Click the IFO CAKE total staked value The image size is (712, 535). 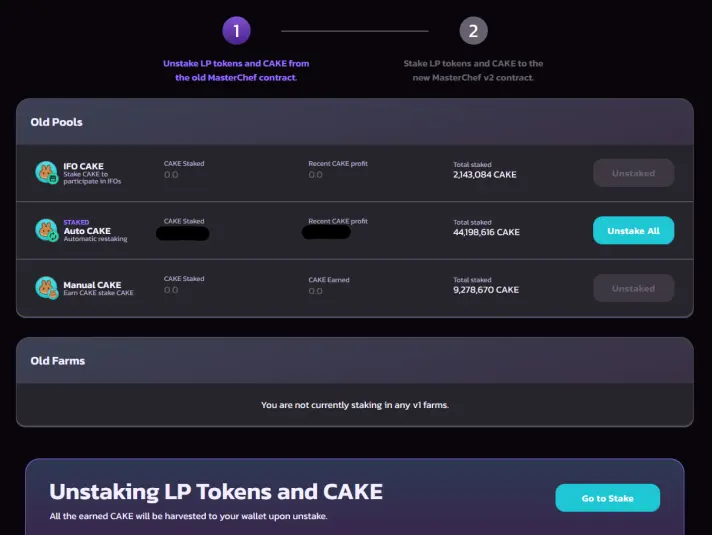485,174
